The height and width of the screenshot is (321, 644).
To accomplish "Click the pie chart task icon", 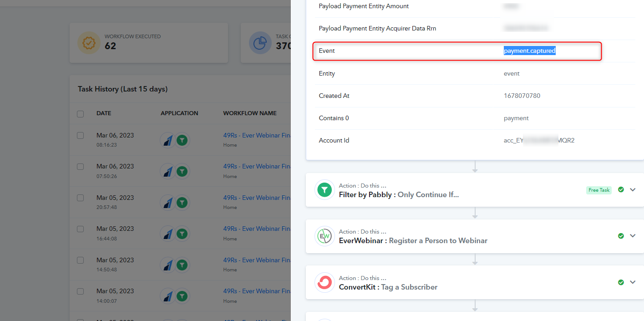I will tap(260, 43).
